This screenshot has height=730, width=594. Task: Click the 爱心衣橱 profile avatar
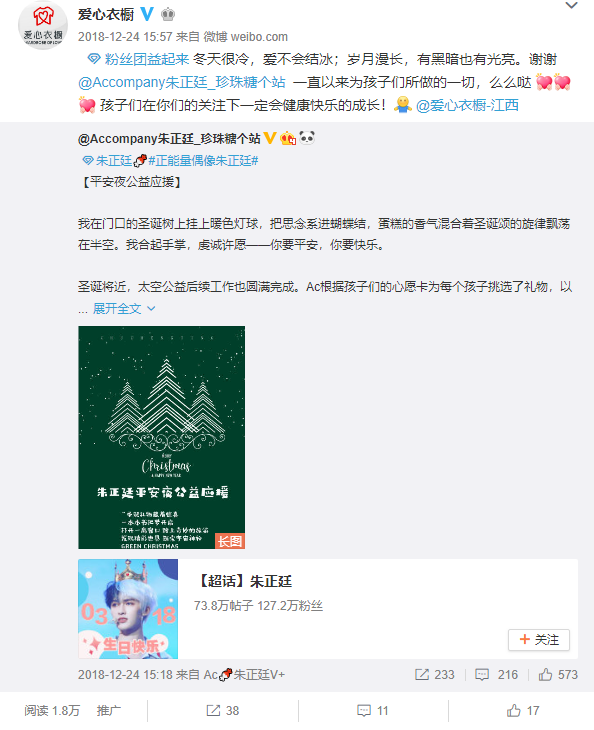[x=43, y=25]
